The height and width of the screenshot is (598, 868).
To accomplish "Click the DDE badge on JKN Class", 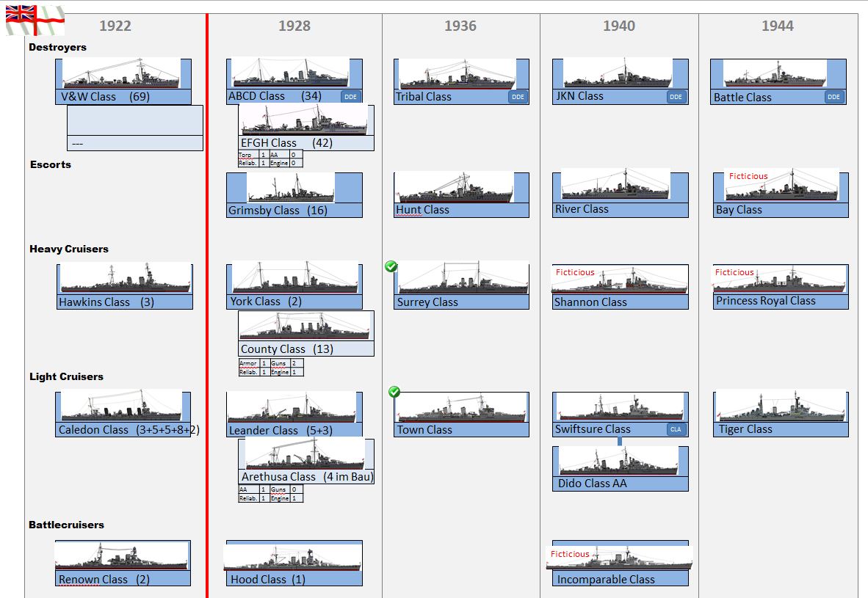I will pos(676,97).
